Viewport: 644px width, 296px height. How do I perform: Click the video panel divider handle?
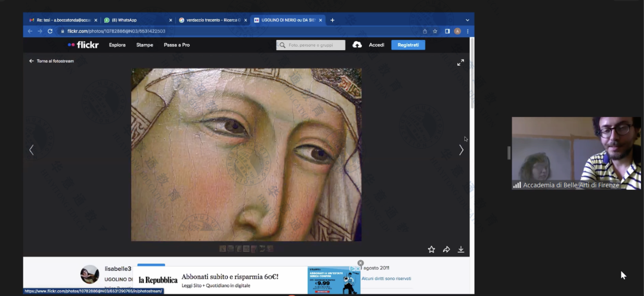coord(509,153)
